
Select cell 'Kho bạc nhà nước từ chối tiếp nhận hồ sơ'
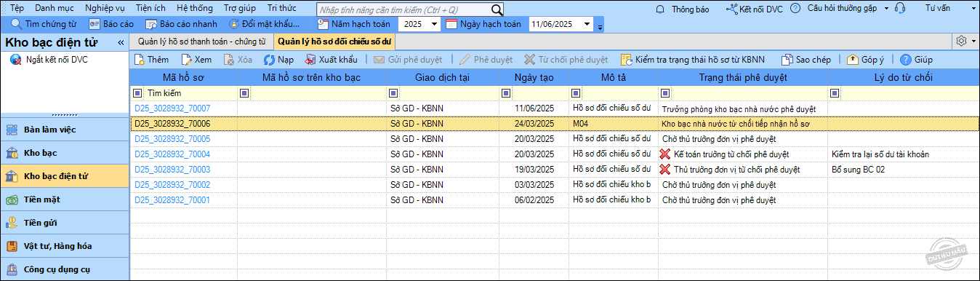[742, 124]
